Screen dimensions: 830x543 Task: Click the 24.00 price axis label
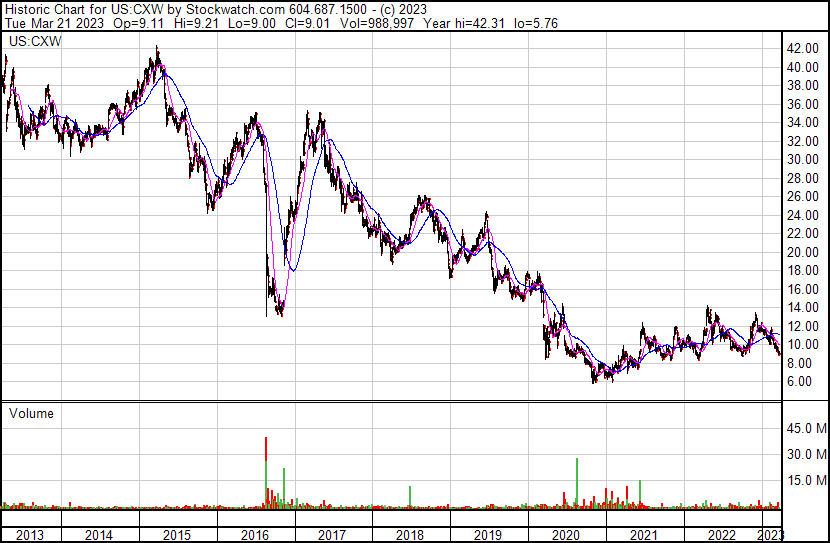point(802,215)
